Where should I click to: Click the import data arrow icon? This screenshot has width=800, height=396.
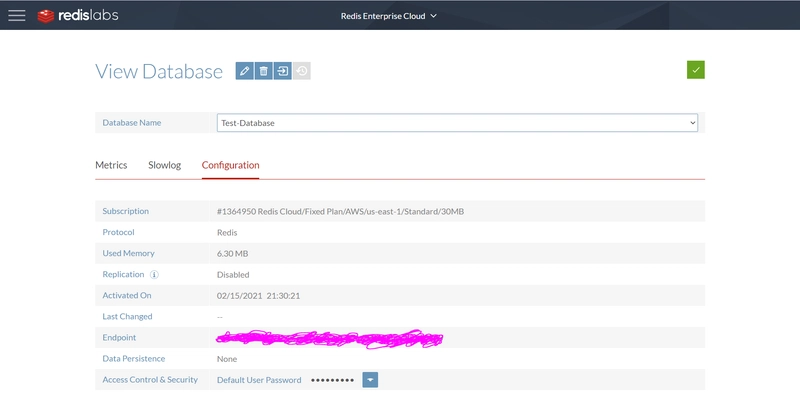[x=282, y=71]
